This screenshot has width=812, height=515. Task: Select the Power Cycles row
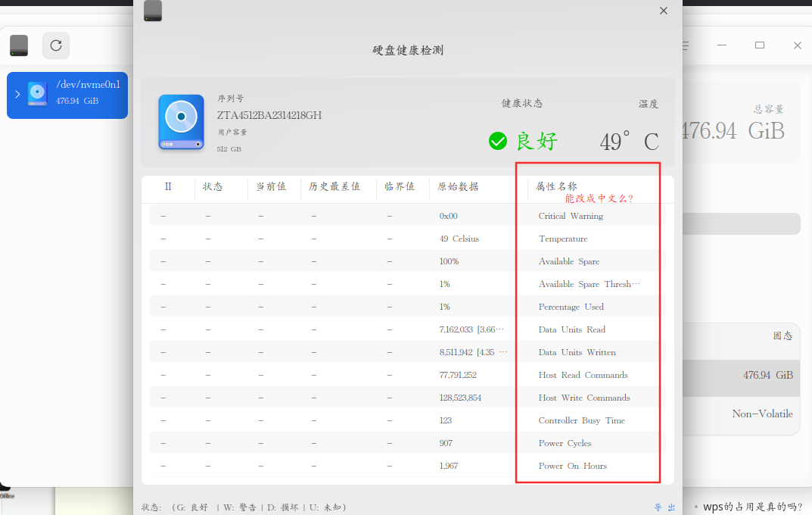pyautogui.click(x=408, y=444)
